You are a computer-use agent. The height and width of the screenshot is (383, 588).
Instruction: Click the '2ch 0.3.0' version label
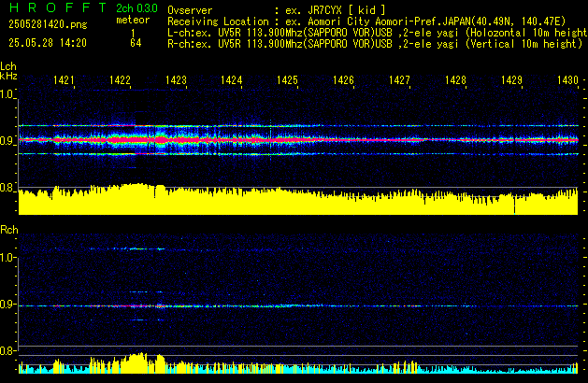pos(136,8)
